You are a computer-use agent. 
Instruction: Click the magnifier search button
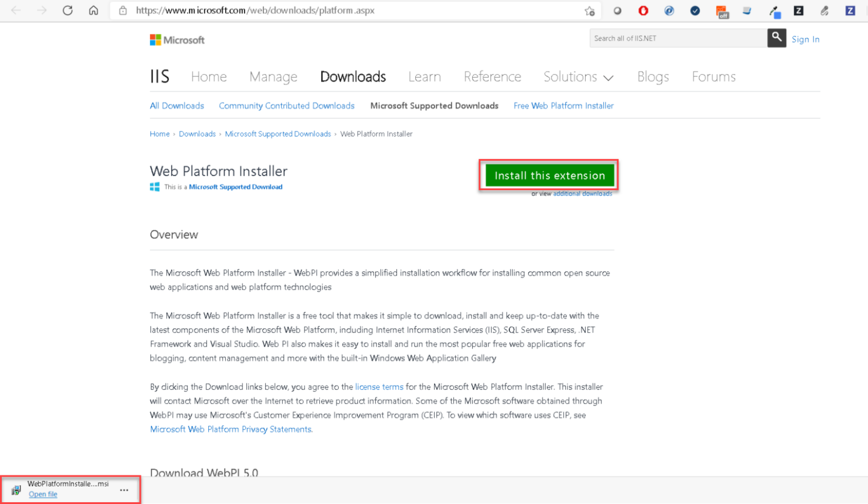click(776, 38)
